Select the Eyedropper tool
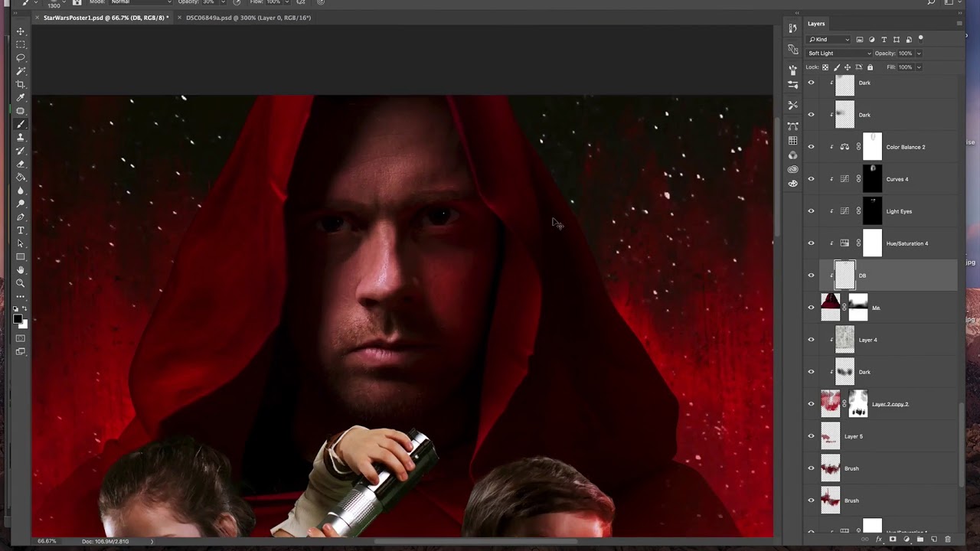This screenshot has width=980, height=551. pyautogui.click(x=21, y=97)
